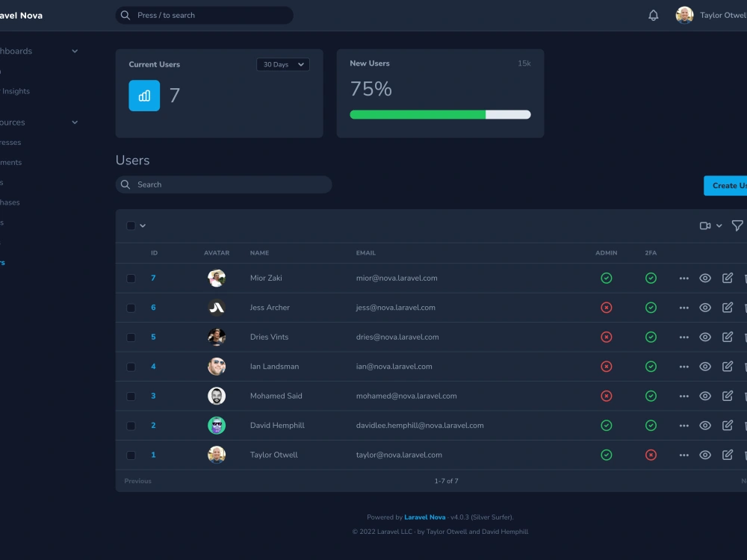The image size is (747, 560).
Task: Open user ID 4 link
Action: (x=153, y=366)
